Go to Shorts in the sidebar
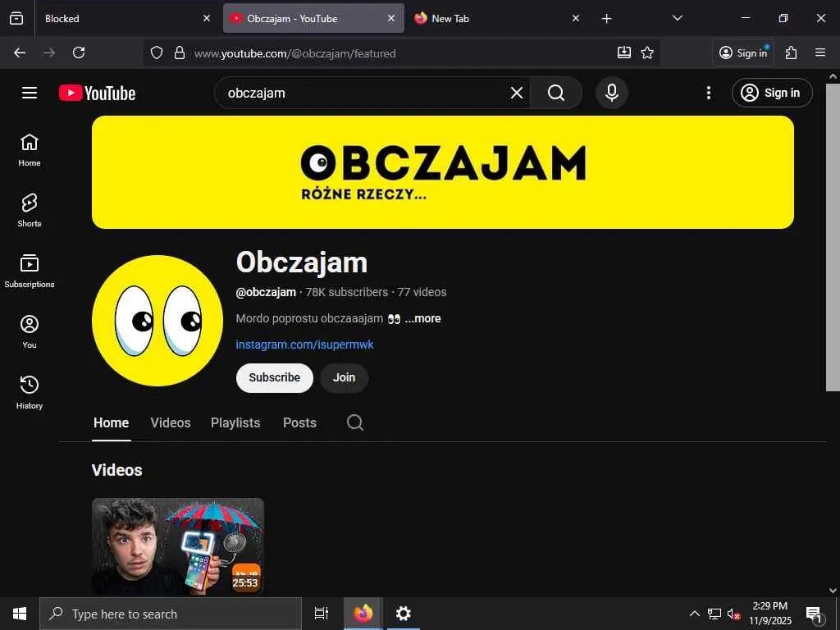840x630 pixels. (30, 210)
